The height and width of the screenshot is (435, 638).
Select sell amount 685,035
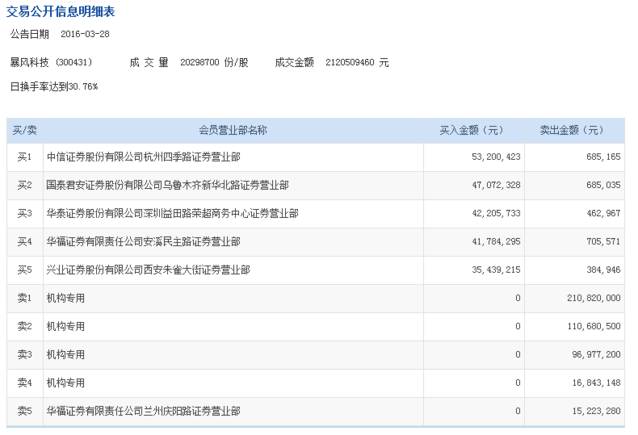point(603,185)
